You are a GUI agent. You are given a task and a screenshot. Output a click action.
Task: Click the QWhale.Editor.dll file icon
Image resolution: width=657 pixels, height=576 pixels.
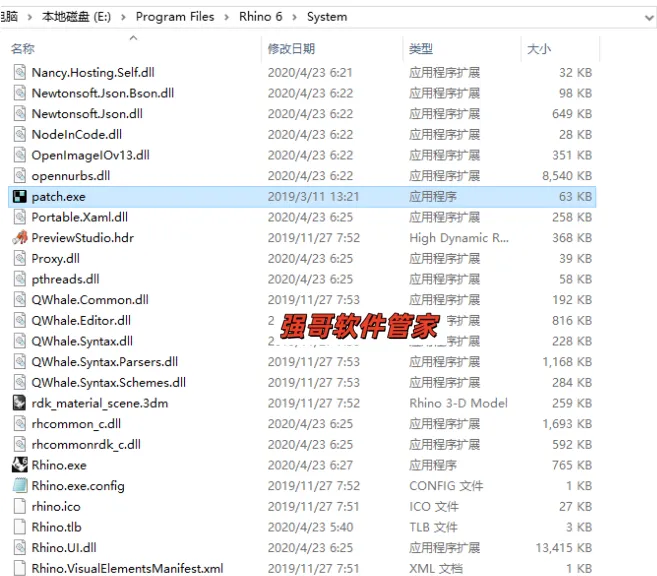click(x=20, y=320)
